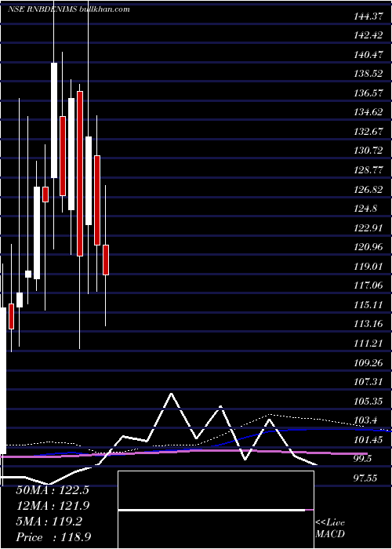The width and height of the screenshot is (392, 549).
Task: Click the 101.45 price axis label
Action: pos(369,440)
